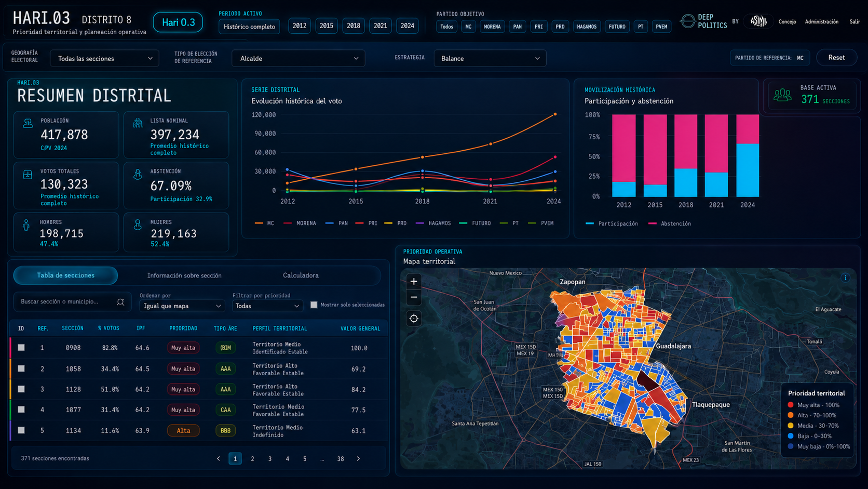Click the MC 2024 data point
868x489 pixels.
coord(555,114)
